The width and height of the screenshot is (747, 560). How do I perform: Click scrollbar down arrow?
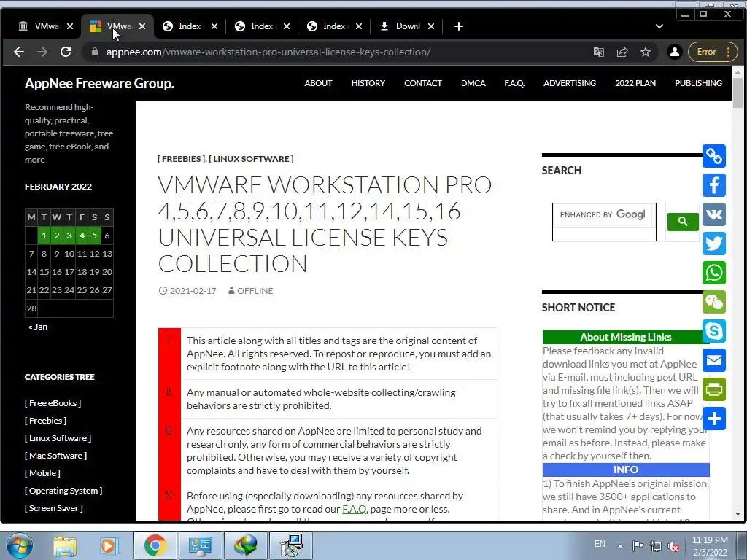pyautogui.click(x=738, y=514)
